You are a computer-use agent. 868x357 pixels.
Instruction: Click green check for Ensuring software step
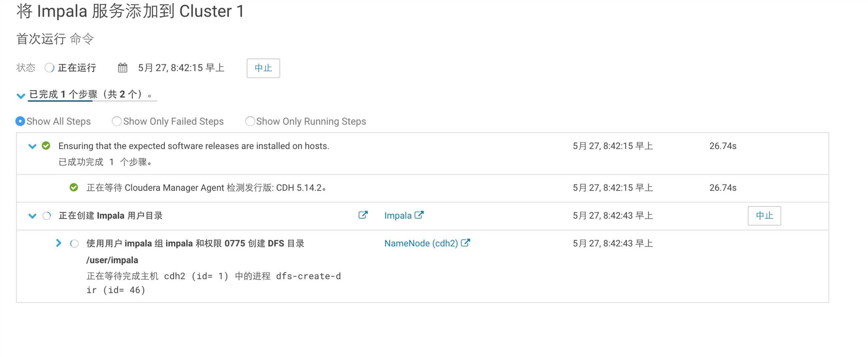pyautogui.click(x=46, y=146)
